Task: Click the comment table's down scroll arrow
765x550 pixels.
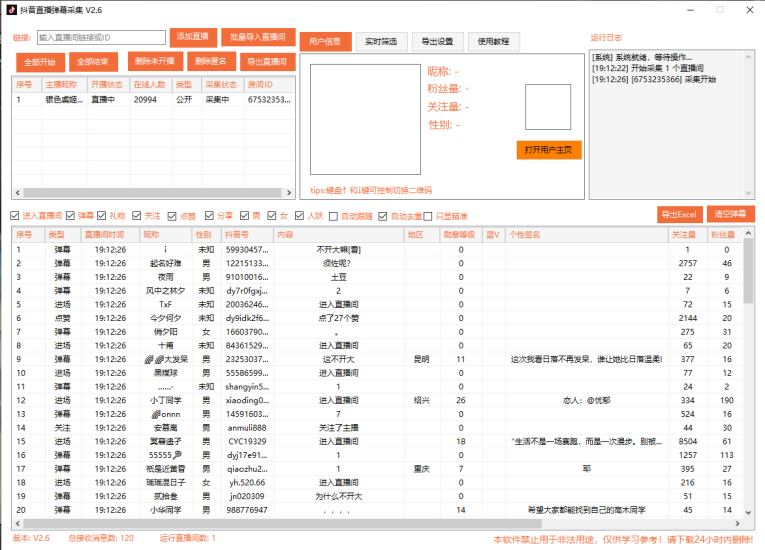Action: [748, 512]
